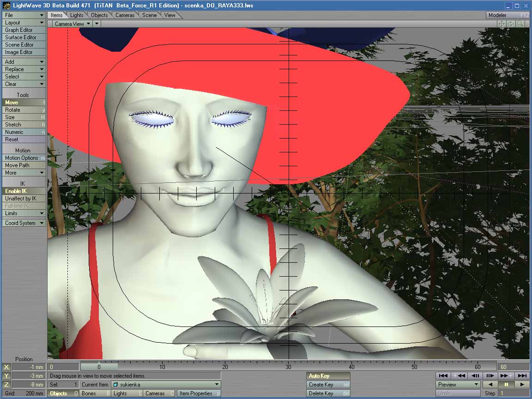532x399 pixels.
Task: Open the Limits dropdown
Action: pyautogui.click(x=24, y=213)
